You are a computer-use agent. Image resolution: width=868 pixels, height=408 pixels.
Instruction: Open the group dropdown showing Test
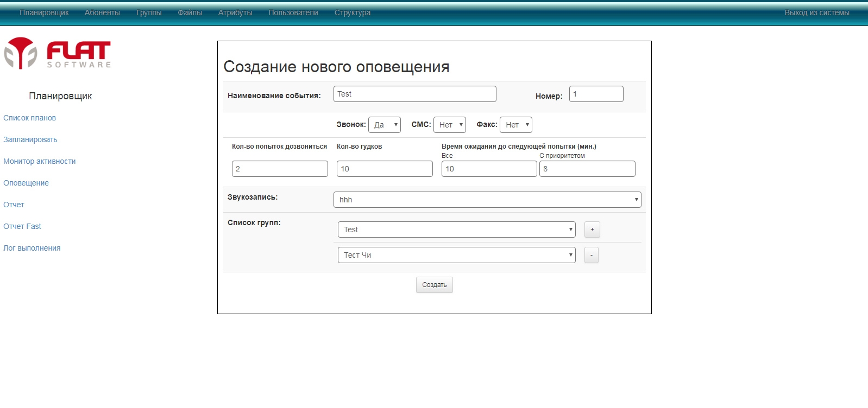(457, 229)
